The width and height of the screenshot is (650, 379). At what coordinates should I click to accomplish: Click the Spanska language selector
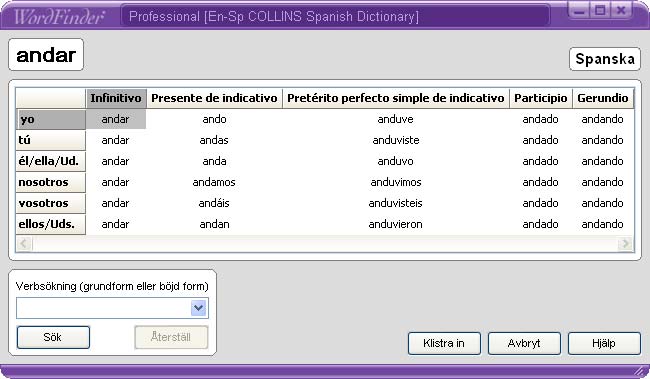pos(605,59)
